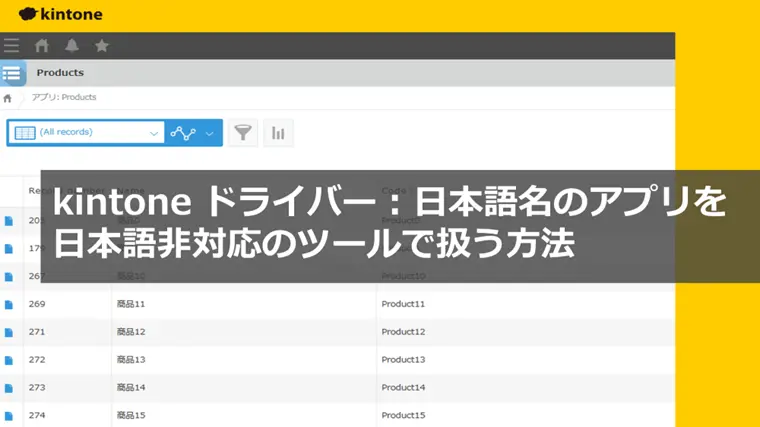
Task: Open the (All records) view dropdown
Action: (x=86, y=132)
